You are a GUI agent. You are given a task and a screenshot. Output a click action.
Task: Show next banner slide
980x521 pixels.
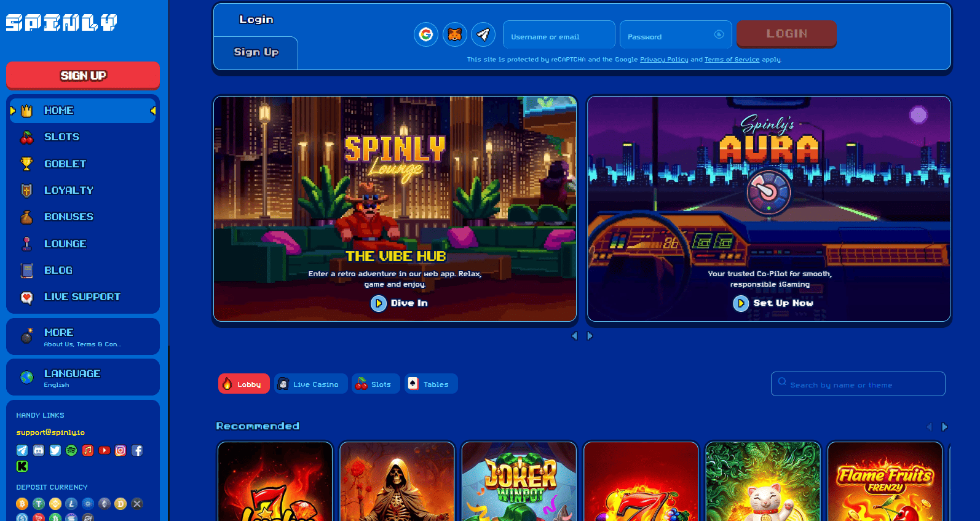pyautogui.click(x=590, y=336)
